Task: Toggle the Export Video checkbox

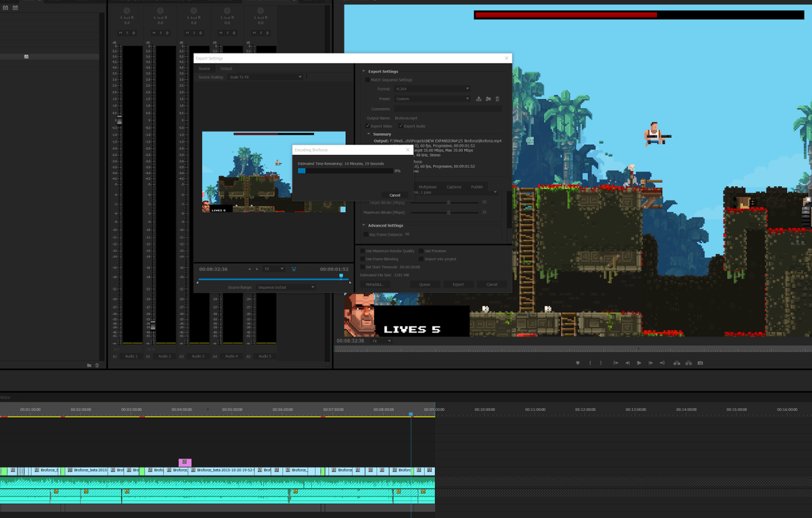Action: pos(368,126)
